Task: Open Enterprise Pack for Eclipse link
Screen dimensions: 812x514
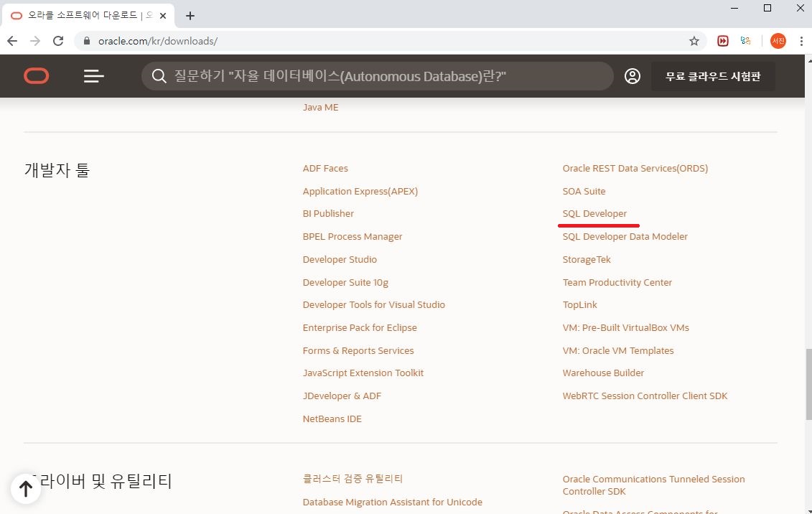Action: pos(360,327)
